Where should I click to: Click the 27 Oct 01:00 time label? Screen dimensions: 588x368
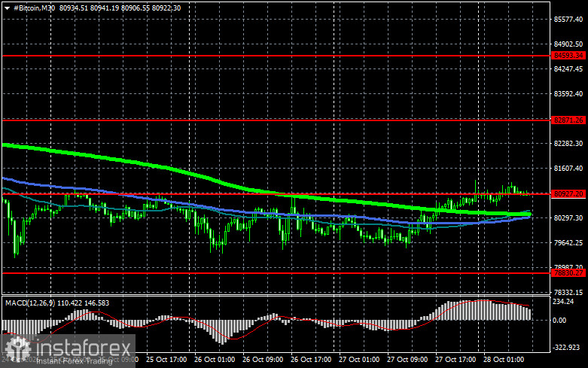pyautogui.click(x=359, y=360)
